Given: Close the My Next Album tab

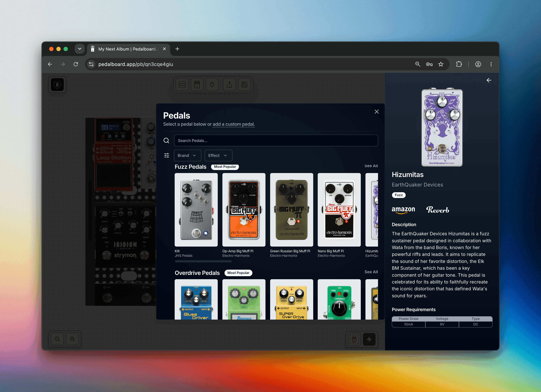Looking at the screenshot, I should click(x=164, y=49).
